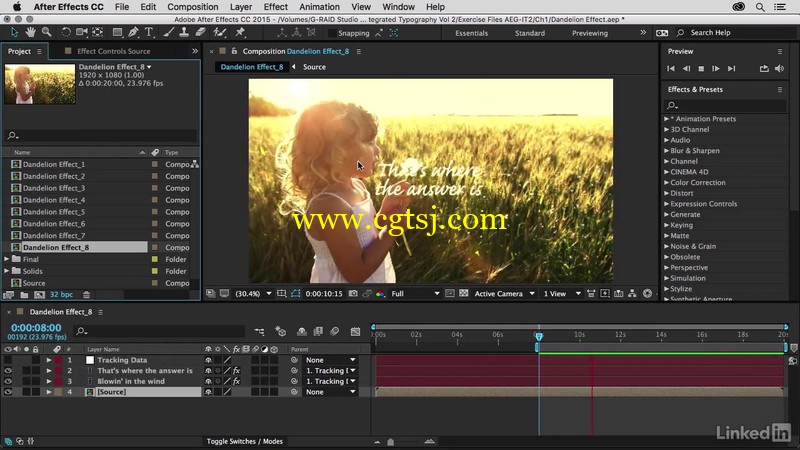Click the Search Help input field
This screenshot has height=450, width=800.
click(735, 33)
